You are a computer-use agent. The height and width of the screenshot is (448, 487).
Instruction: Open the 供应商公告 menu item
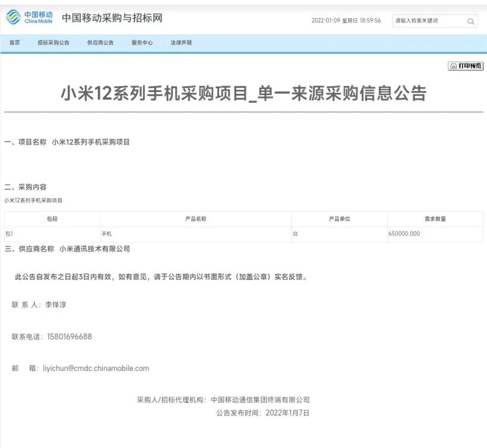click(x=100, y=43)
